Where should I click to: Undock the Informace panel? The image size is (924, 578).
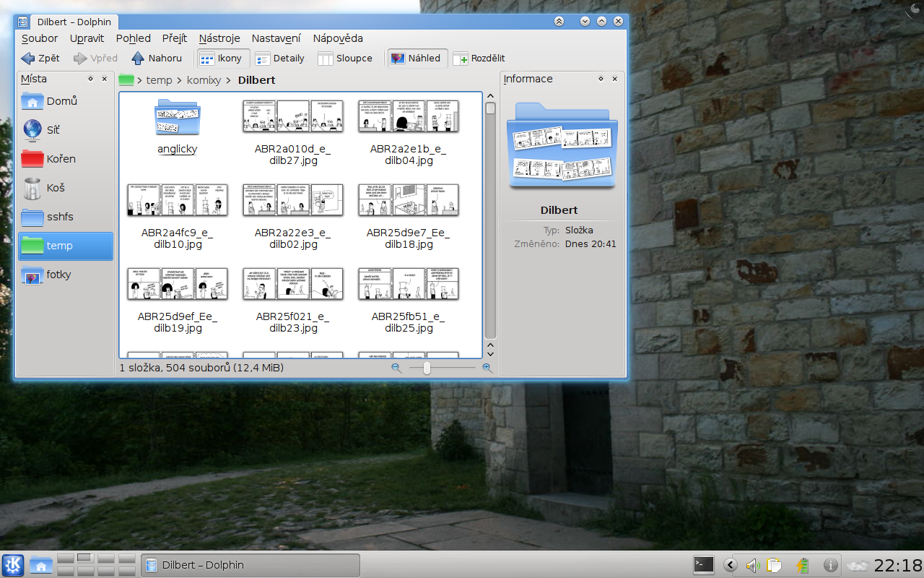601,79
